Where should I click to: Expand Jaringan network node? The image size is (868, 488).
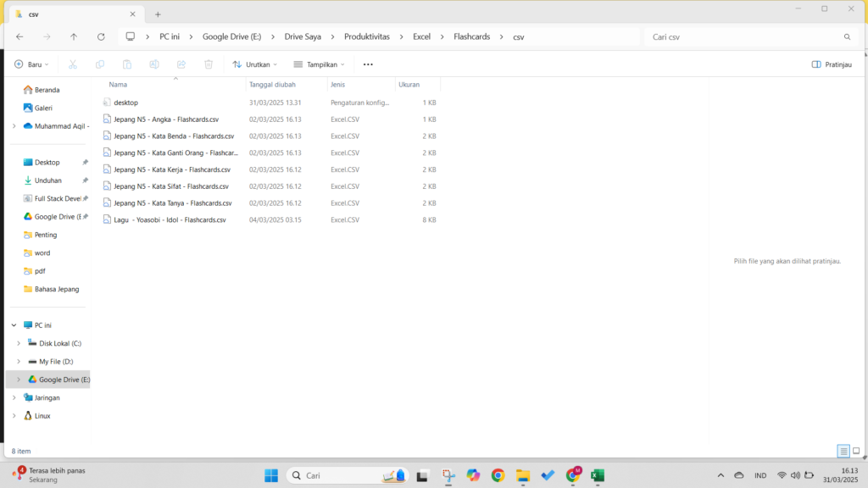point(14,398)
